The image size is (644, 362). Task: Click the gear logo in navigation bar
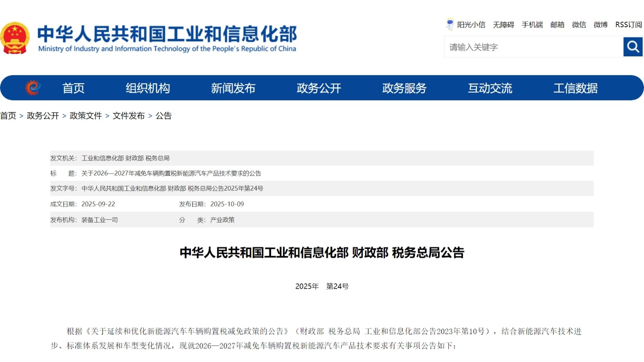[x=33, y=88]
